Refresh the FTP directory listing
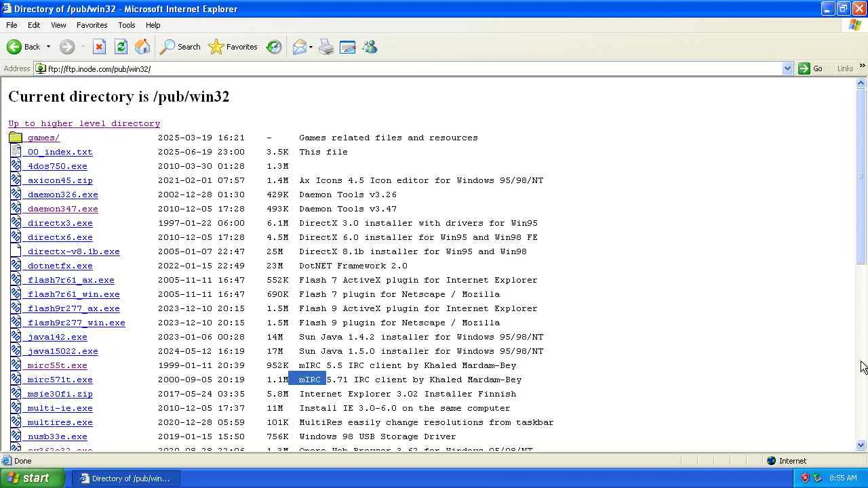Image resolution: width=868 pixels, height=488 pixels. 121,47
